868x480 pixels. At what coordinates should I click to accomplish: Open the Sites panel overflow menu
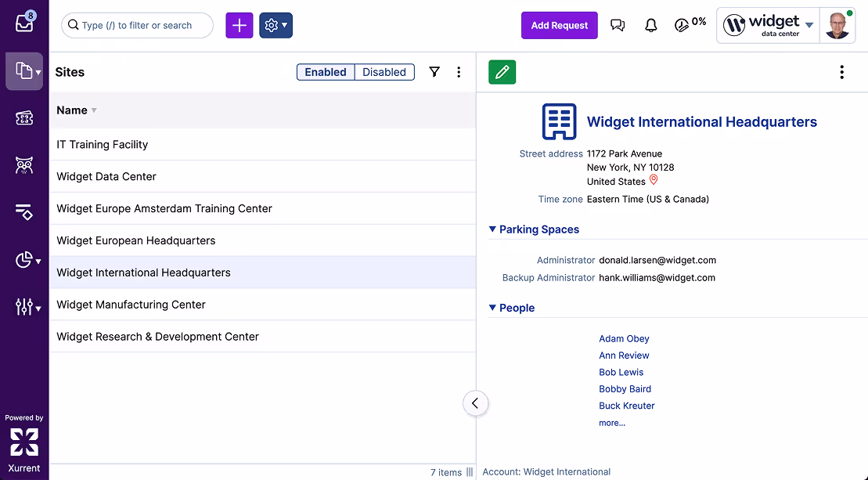pos(459,71)
